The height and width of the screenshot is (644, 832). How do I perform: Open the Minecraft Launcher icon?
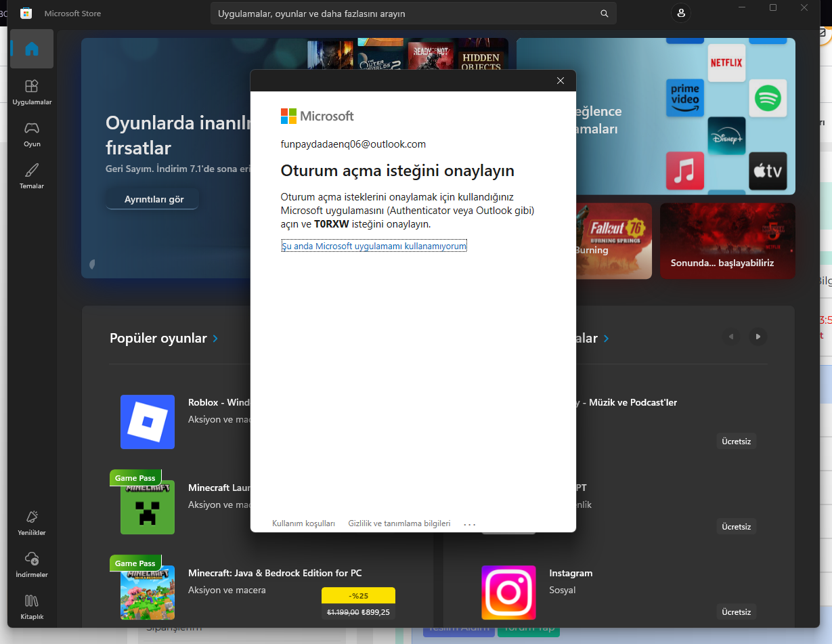pyautogui.click(x=148, y=507)
